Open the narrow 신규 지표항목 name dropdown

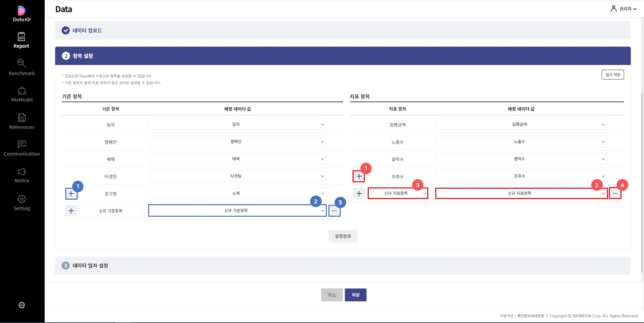pos(398,194)
